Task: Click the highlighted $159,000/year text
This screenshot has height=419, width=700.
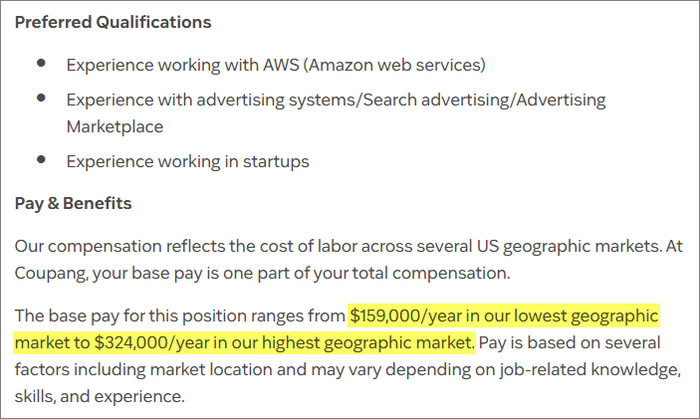Action: click(406, 316)
